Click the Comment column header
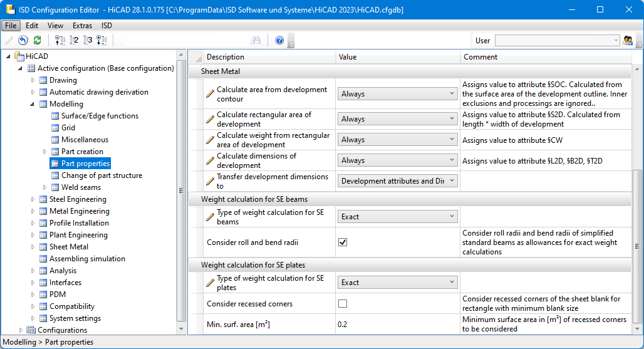 click(x=546, y=57)
